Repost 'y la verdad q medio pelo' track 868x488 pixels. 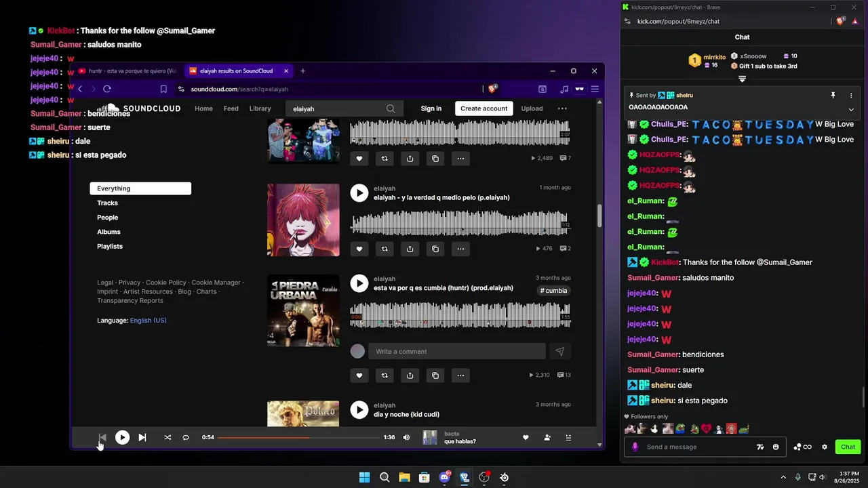pyautogui.click(x=384, y=249)
